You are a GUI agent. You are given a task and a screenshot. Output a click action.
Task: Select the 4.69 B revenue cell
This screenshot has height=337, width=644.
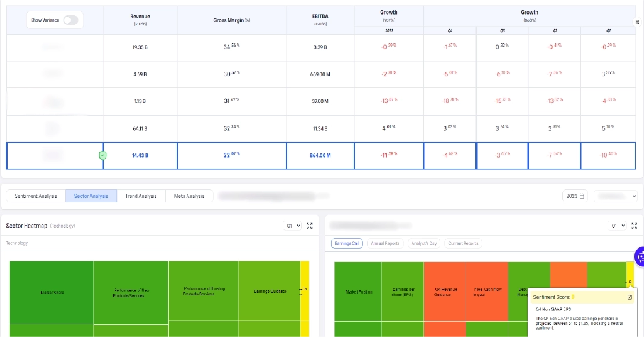[140, 74]
